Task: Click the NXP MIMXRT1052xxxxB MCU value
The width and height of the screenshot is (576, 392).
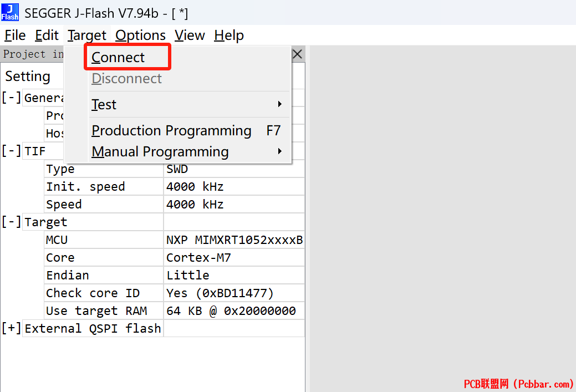Action: [235, 240]
